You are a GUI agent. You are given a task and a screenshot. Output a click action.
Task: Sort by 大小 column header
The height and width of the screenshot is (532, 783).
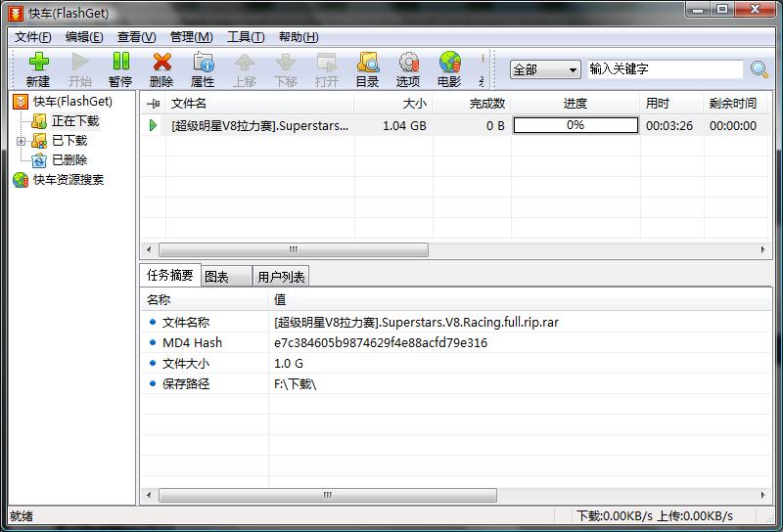[393, 104]
